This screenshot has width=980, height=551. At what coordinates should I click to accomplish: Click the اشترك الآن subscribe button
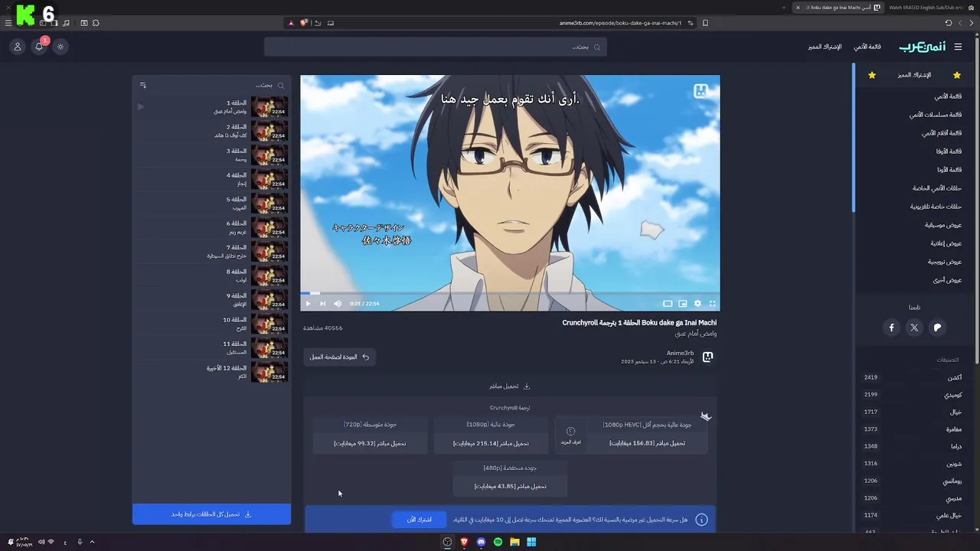[x=420, y=520]
